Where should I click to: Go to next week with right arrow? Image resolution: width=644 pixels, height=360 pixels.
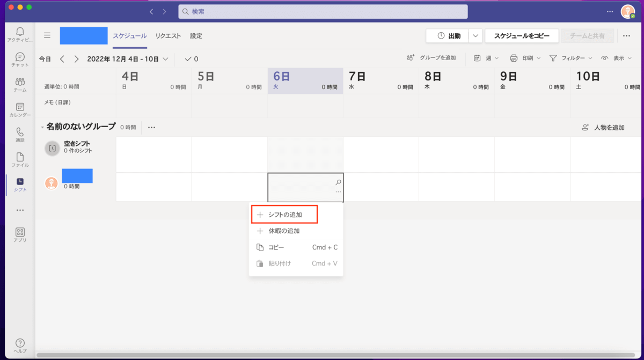pos(76,59)
